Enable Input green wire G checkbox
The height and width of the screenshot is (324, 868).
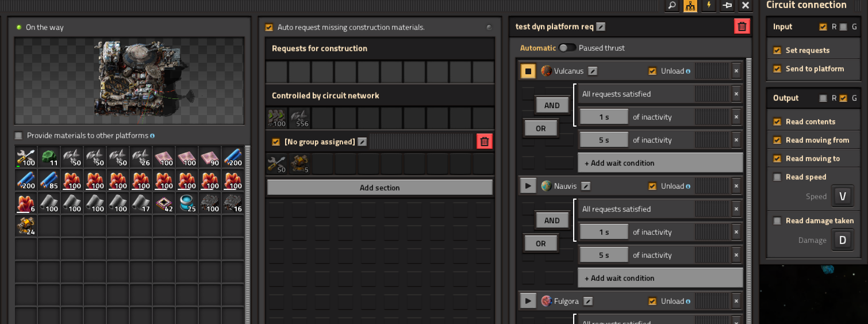tap(843, 27)
